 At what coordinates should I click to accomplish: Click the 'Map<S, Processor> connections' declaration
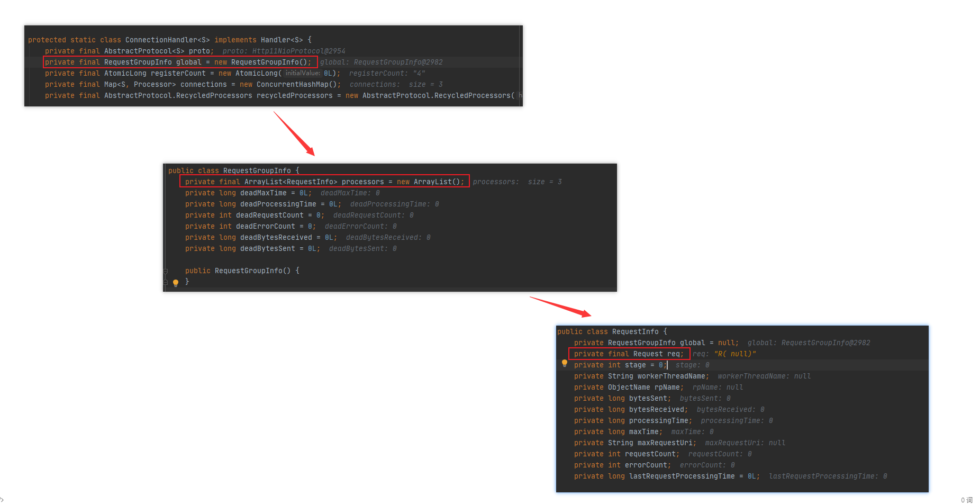coord(193,84)
